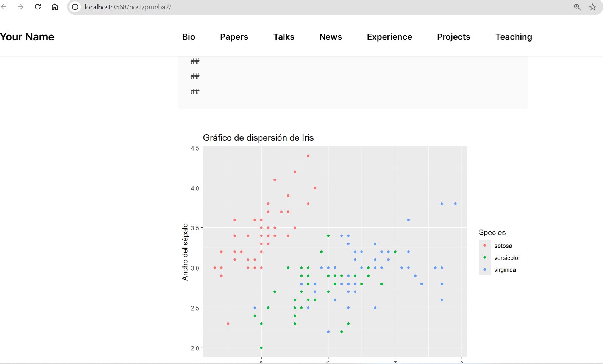Click the 3.0 y-axis tick label
Image resolution: width=603 pixels, height=364 pixels.
195,268
